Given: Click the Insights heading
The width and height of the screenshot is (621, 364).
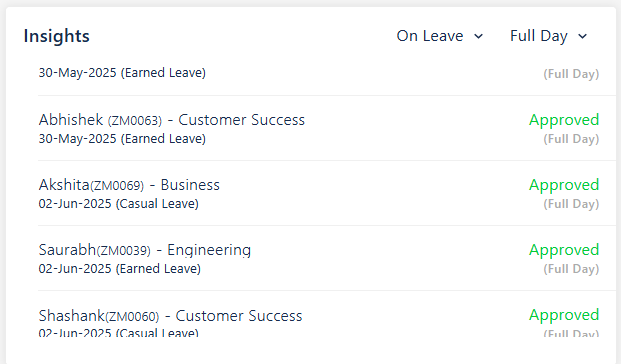Looking at the screenshot, I should click(57, 36).
